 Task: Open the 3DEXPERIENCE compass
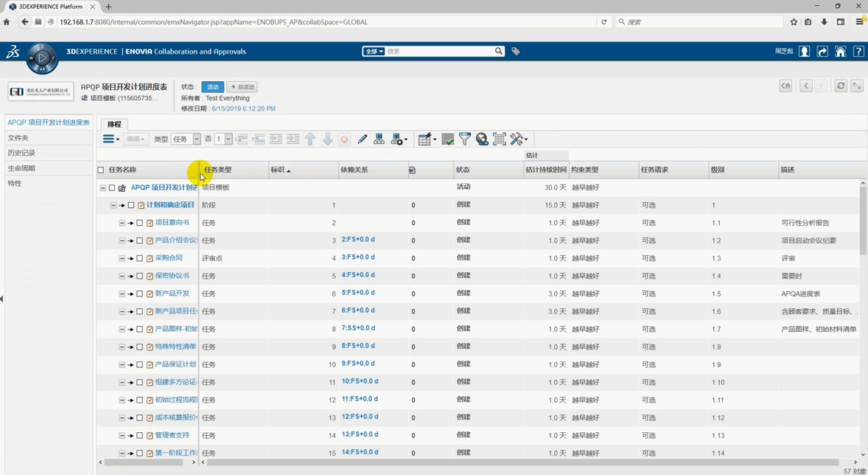click(43, 56)
